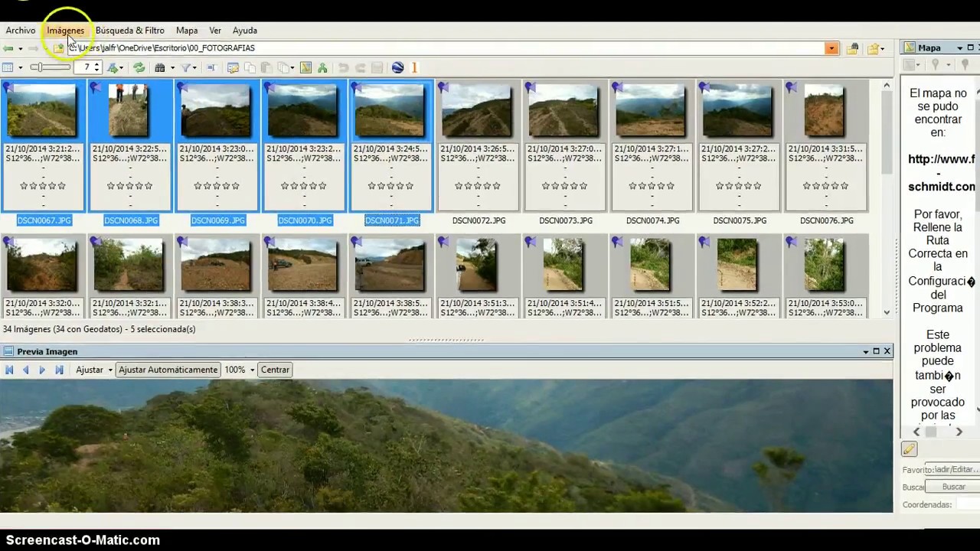
Task: Expand the filter funnel dropdown arrow
Action: pyautogui.click(x=195, y=67)
